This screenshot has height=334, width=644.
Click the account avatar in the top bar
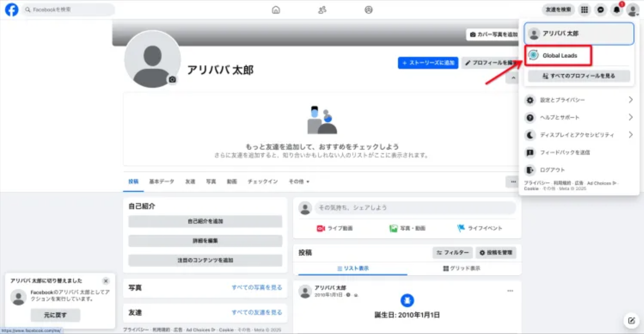click(633, 10)
